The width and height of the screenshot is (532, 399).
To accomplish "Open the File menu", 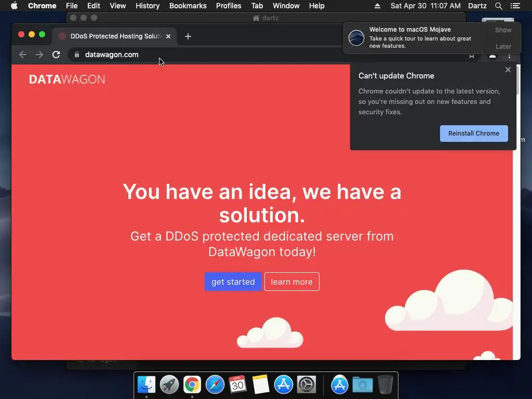I will pyautogui.click(x=72, y=6).
